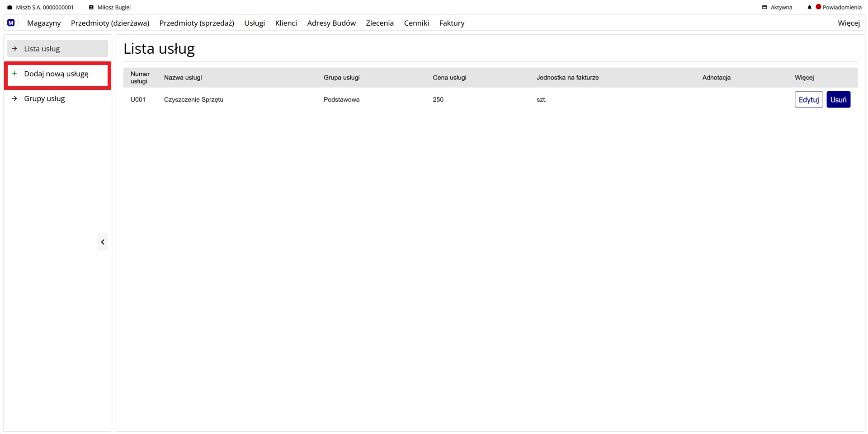Click the arrow beside Lista usług

click(14, 49)
